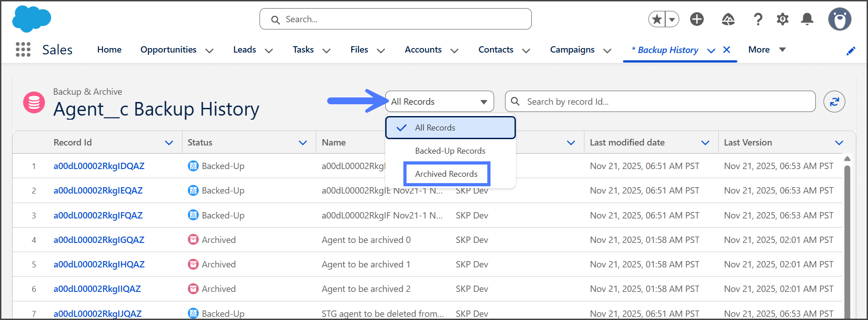
Task: Click the refresh button beside record search
Action: click(834, 102)
